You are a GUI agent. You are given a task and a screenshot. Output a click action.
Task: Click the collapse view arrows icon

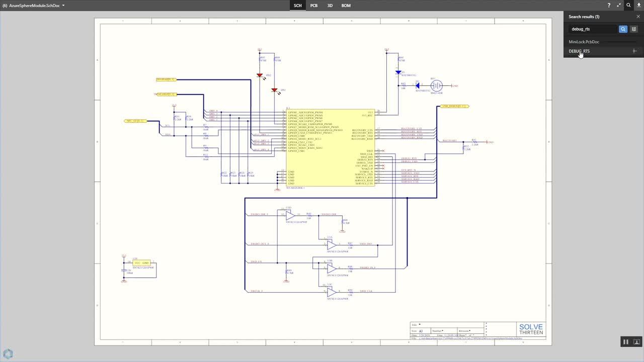coord(619,6)
